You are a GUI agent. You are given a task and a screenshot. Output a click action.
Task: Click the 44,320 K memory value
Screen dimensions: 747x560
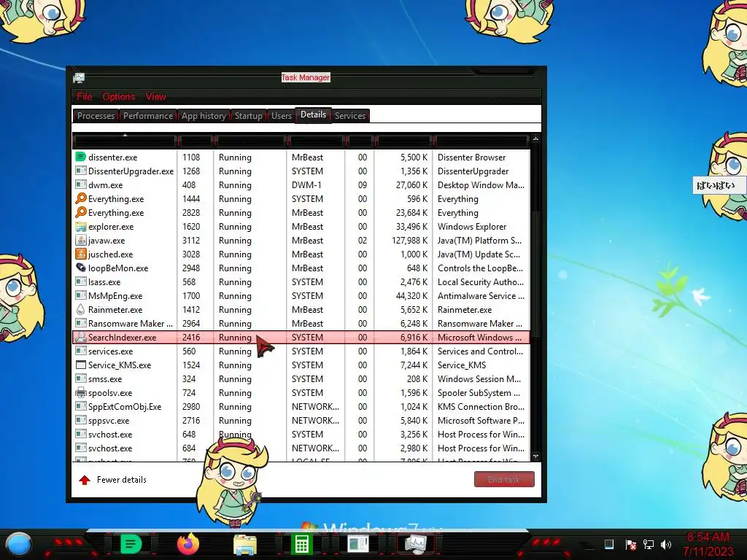411,295
